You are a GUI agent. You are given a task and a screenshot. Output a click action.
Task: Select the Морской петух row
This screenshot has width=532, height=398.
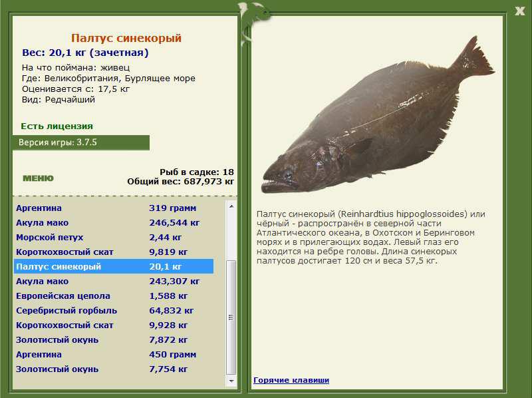[x=114, y=238]
